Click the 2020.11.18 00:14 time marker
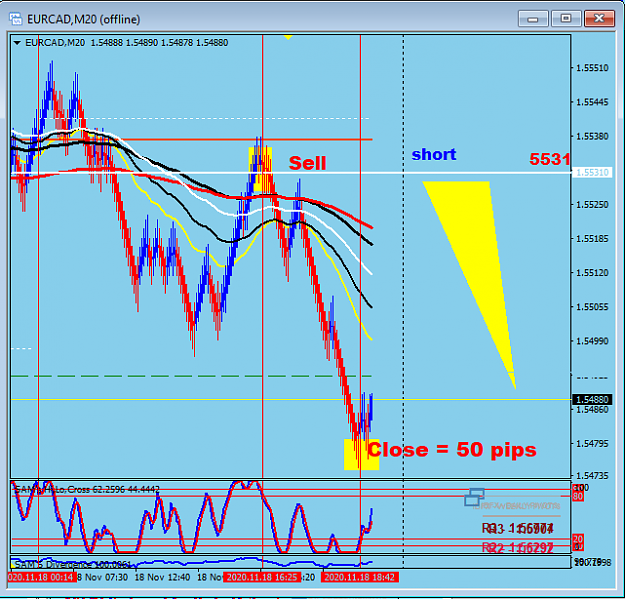This screenshot has height=599, width=625. [41, 577]
